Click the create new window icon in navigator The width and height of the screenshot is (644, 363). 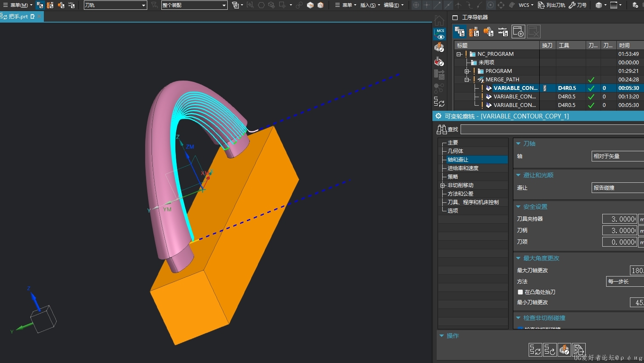518,32
